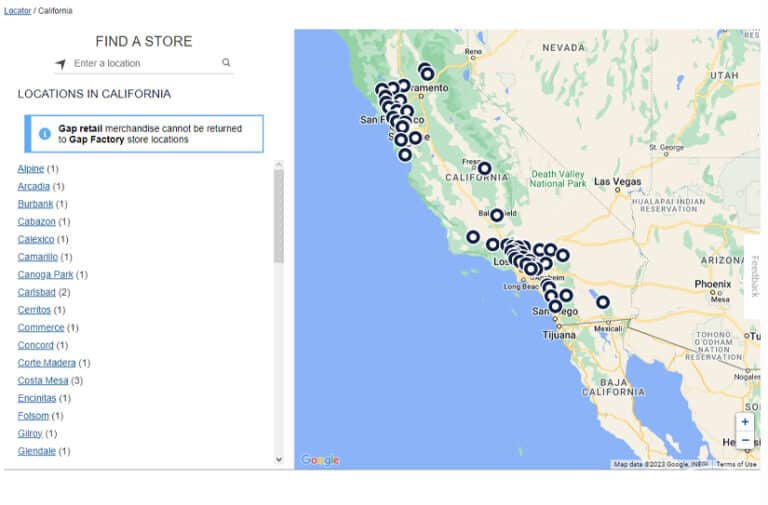Open the Locator breadcrumb link
The height and width of the screenshot is (505, 768).
(17, 10)
